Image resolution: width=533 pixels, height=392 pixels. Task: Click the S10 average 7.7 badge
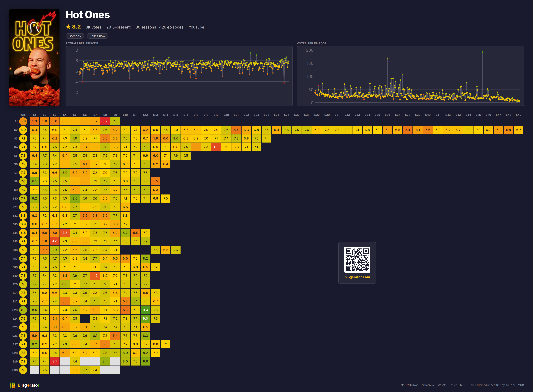[x=23, y=198]
